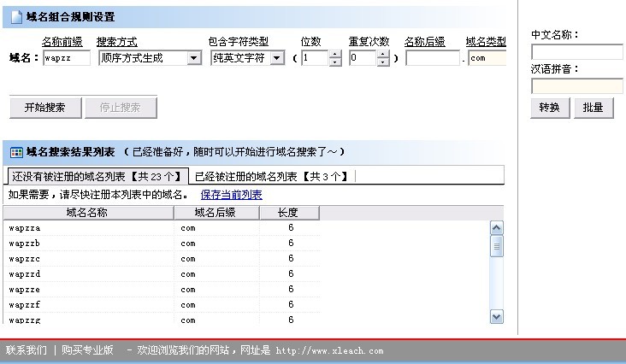
Task: Decrease the 重复次数 value with down arrow
Action: point(383,62)
